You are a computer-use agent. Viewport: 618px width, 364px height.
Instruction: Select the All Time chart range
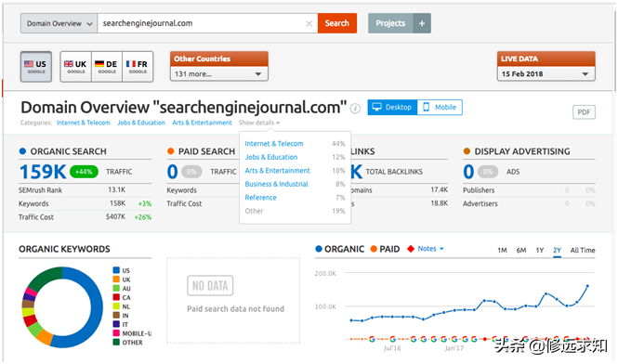click(583, 250)
